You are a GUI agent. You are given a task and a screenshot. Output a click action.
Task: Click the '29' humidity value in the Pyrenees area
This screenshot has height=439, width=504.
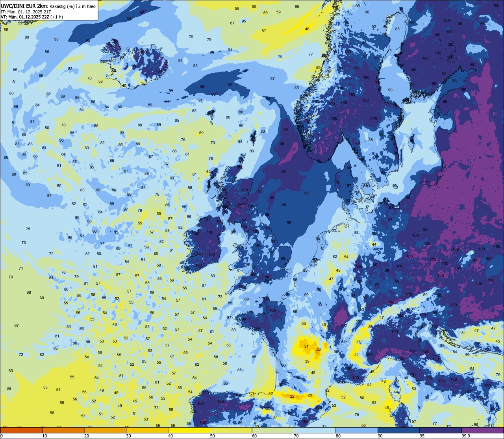[x=310, y=395]
